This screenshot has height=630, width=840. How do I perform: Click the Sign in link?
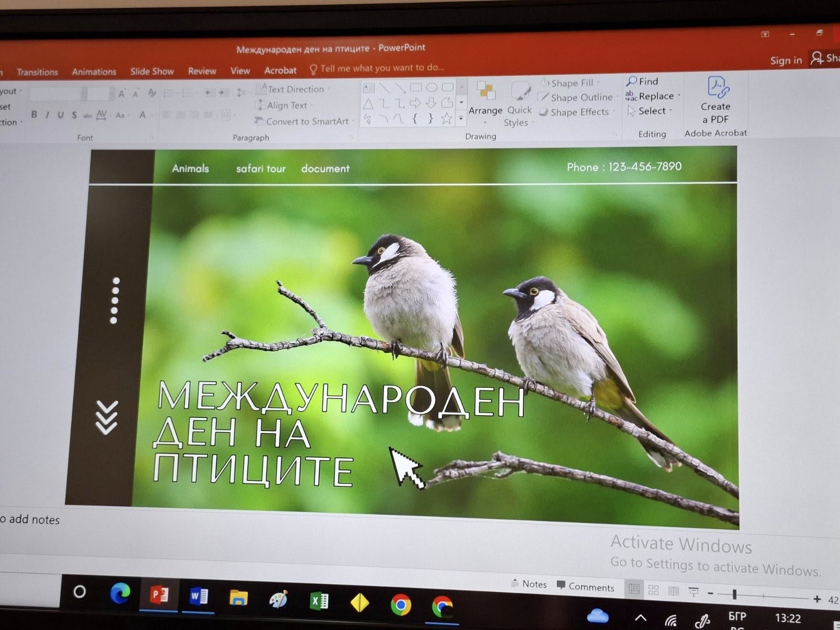pos(785,60)
